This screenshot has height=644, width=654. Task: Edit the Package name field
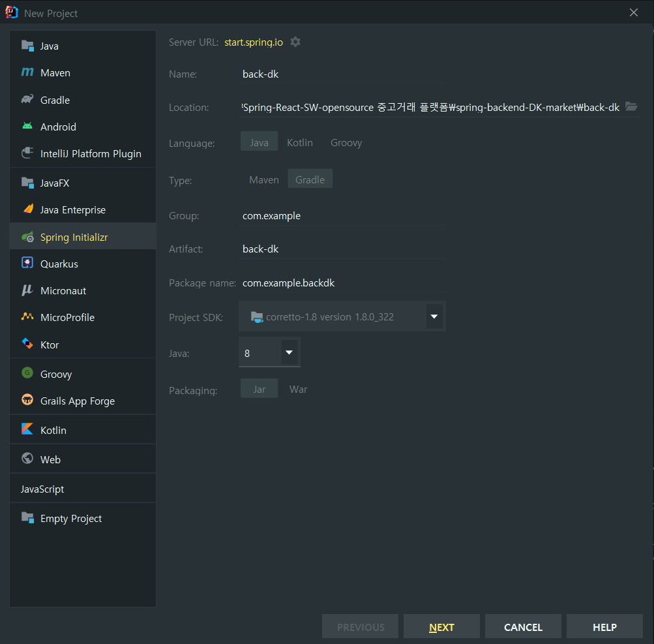point(342,283)
